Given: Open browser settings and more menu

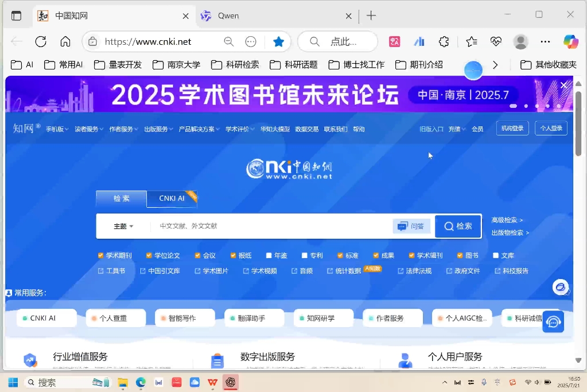Looking at the screenshot, I should [x=545, y=41].
